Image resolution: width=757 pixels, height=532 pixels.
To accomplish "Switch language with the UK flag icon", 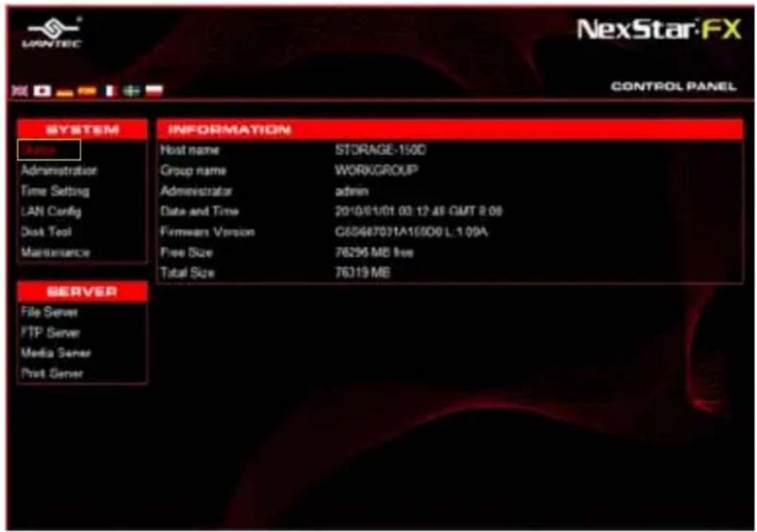I will (20, 91).
